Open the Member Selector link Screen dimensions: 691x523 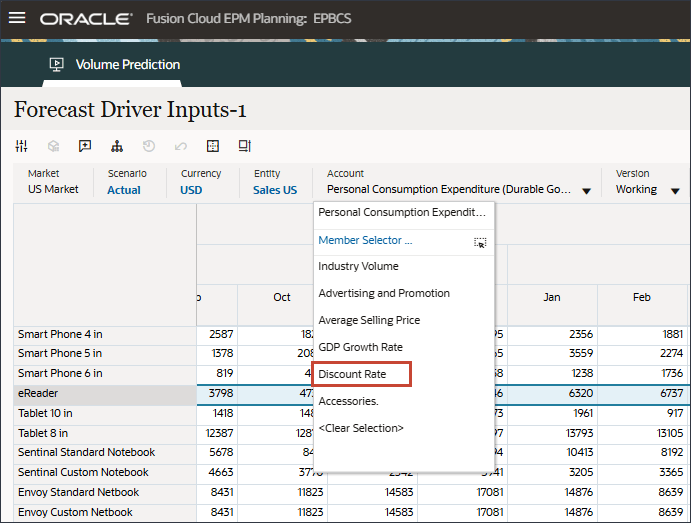[x=365, y=240]
